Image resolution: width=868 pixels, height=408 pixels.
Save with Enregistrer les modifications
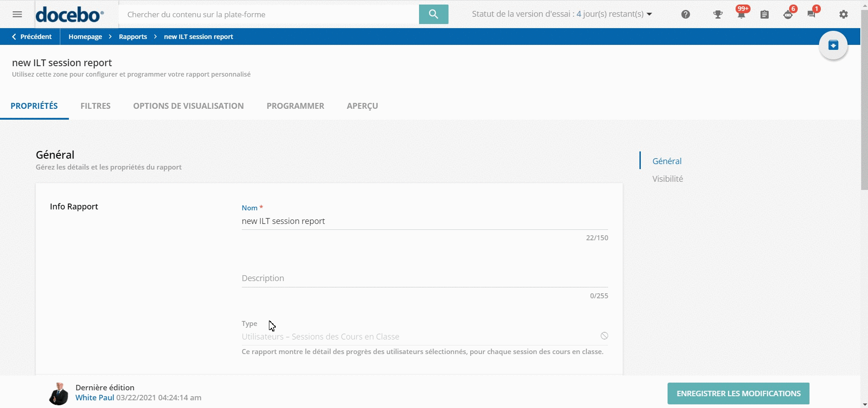[x=738, y=393]
